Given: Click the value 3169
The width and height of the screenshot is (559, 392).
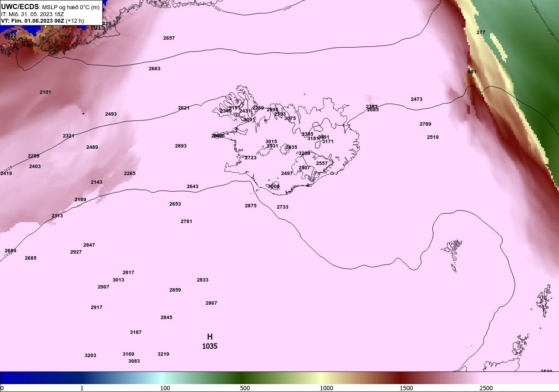Looking at the screenshot, I should [128, 354].
